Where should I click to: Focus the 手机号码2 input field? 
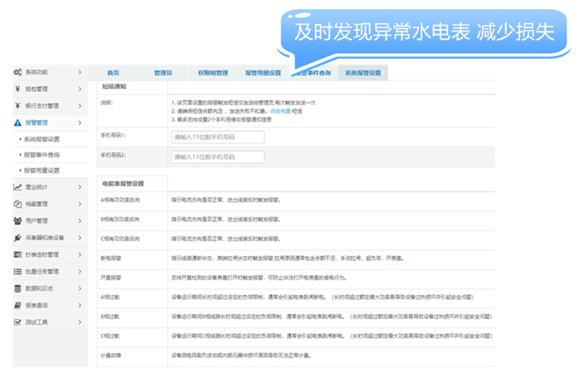(217, 157)
